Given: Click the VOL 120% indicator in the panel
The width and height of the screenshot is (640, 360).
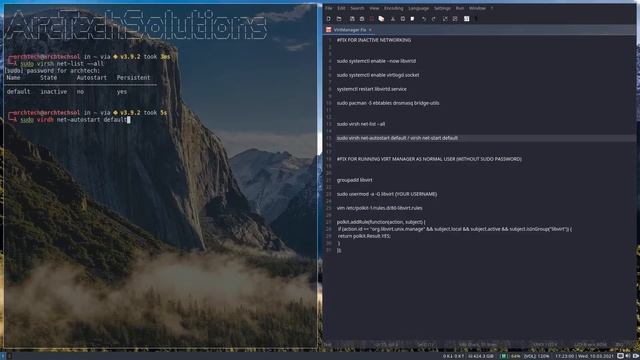Looking at the screenshot, I should click(537, 356).
